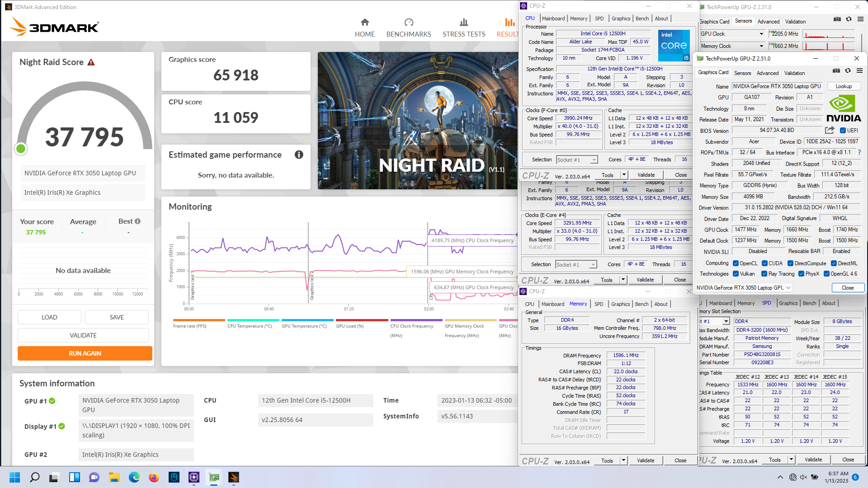Viewport: 868px width, 488px height.
Task: Click the Night Raid preview image
Action: click(x=418, y=120)
